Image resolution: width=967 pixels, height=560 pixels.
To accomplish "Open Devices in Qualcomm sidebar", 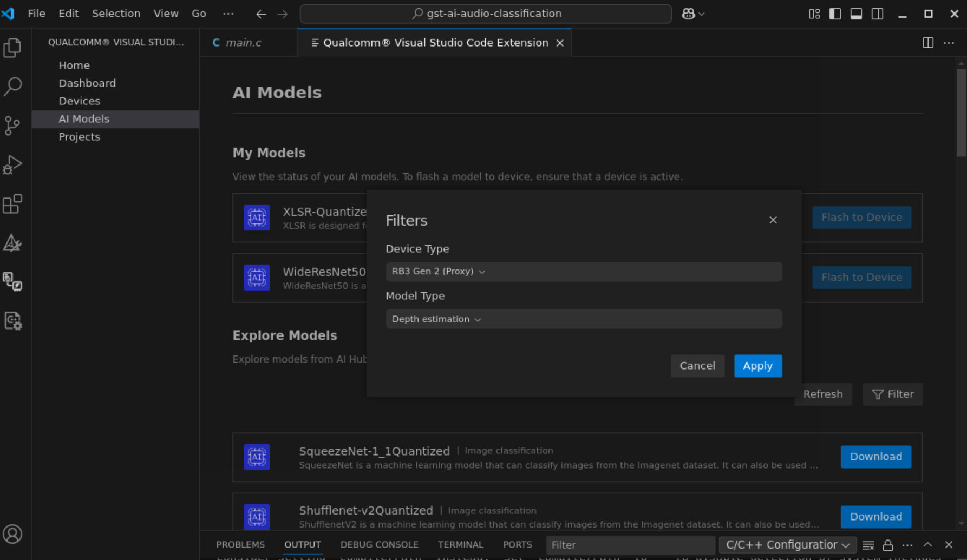I will tap(115, 101).
